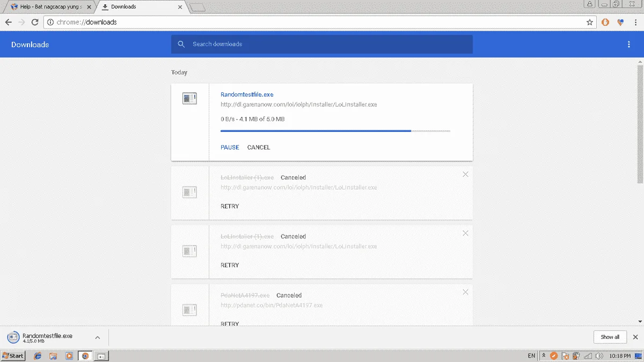Viewport: 644px width, 362px height.
Task: Close the bottom download shelf
Action: click(635, 337)
